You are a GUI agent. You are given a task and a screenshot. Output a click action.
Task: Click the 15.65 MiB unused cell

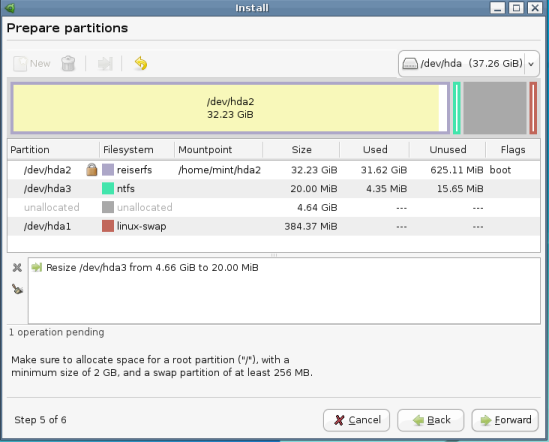pyautogui.click(x=460, y=189)
